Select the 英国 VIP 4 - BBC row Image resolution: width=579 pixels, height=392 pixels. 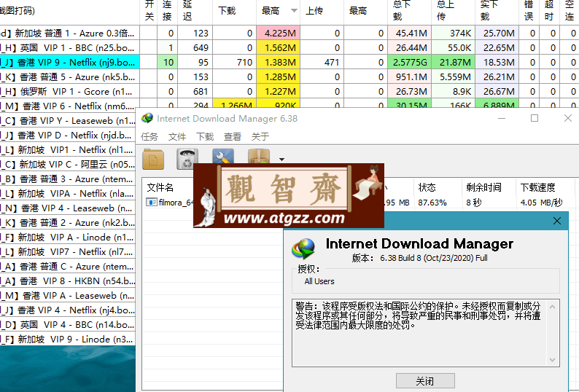68,324
